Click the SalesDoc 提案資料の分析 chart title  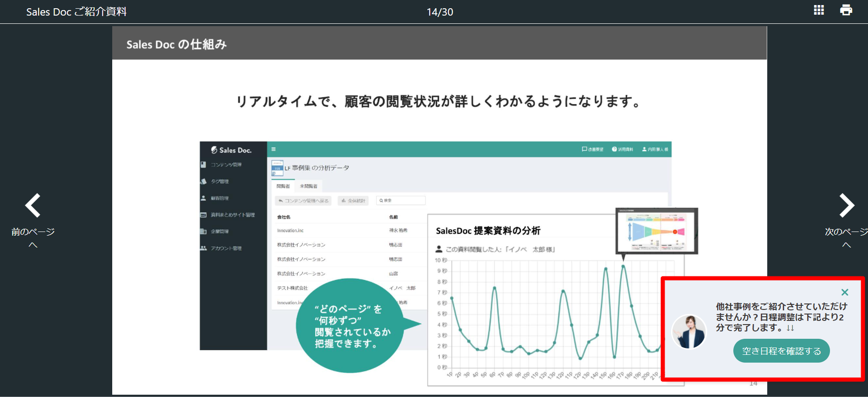488,231
